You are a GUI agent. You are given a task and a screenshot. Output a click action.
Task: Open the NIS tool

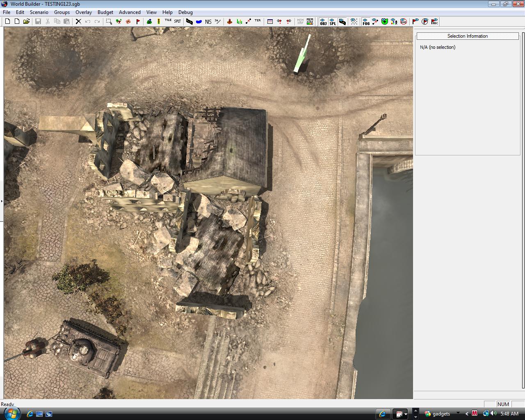pyautogui.click(x=208, y=22)
